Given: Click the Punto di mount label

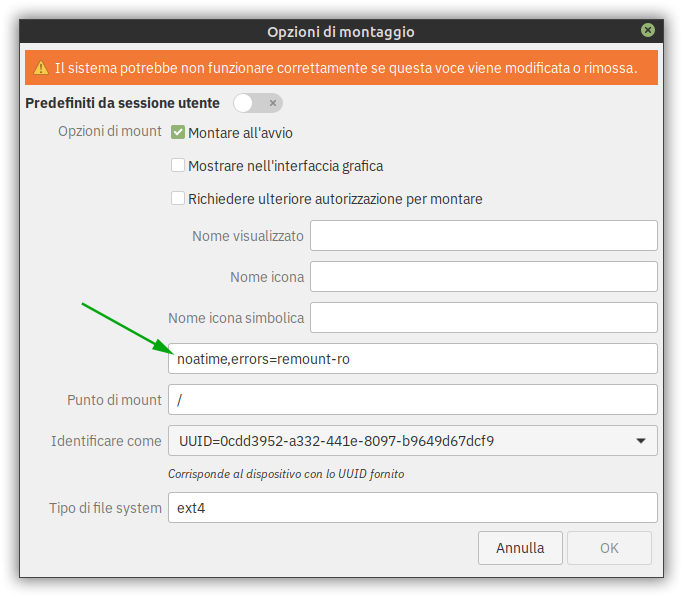Looking at the screenshot, I should click(x=114, y=400).
